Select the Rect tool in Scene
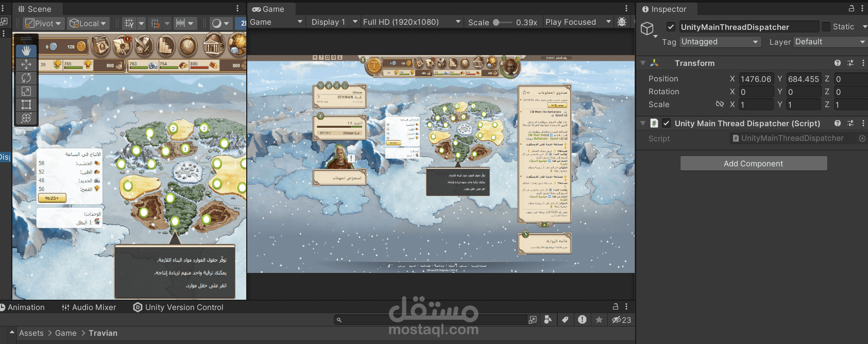 (x=26, y=105)
